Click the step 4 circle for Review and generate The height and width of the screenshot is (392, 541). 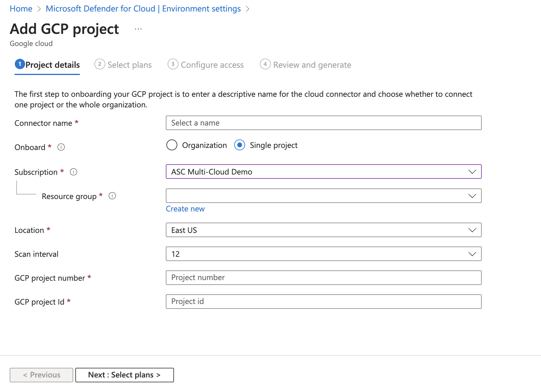[265, 64]
